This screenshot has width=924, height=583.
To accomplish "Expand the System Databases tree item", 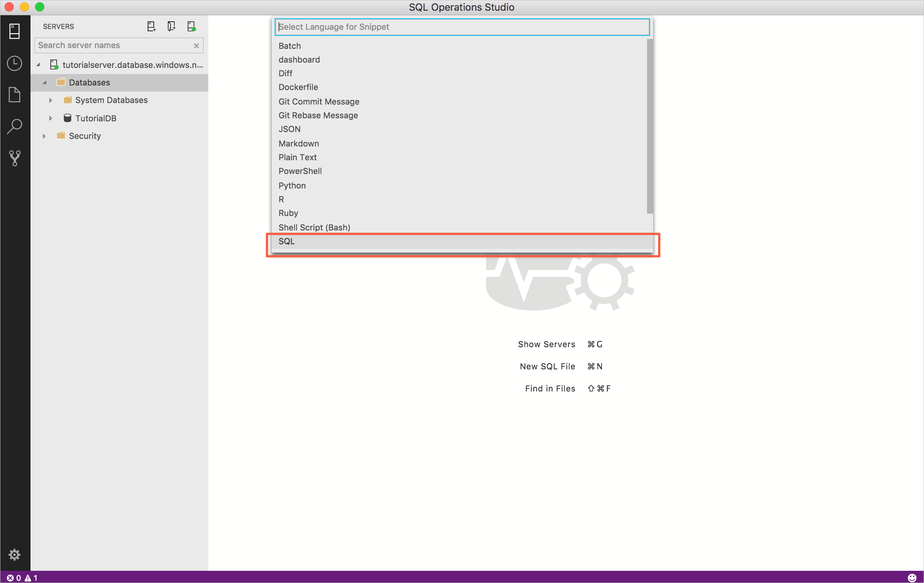I will point(50,100).
